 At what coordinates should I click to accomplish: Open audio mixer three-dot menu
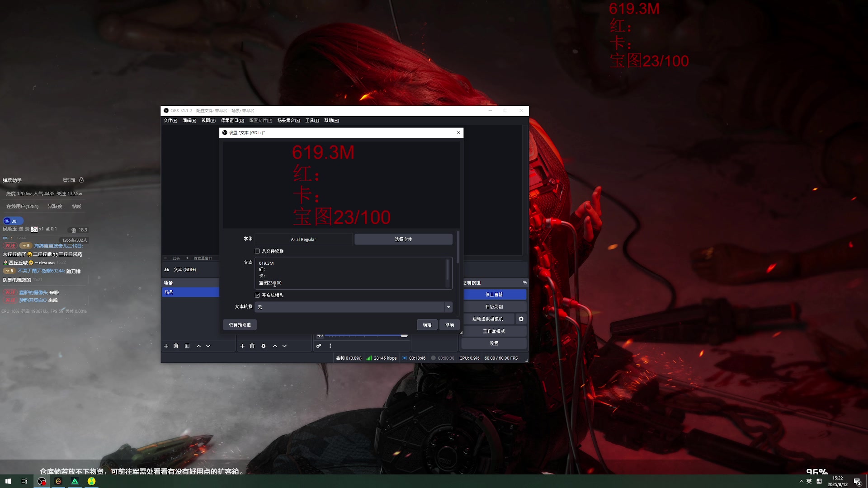[x=330, y=346]
